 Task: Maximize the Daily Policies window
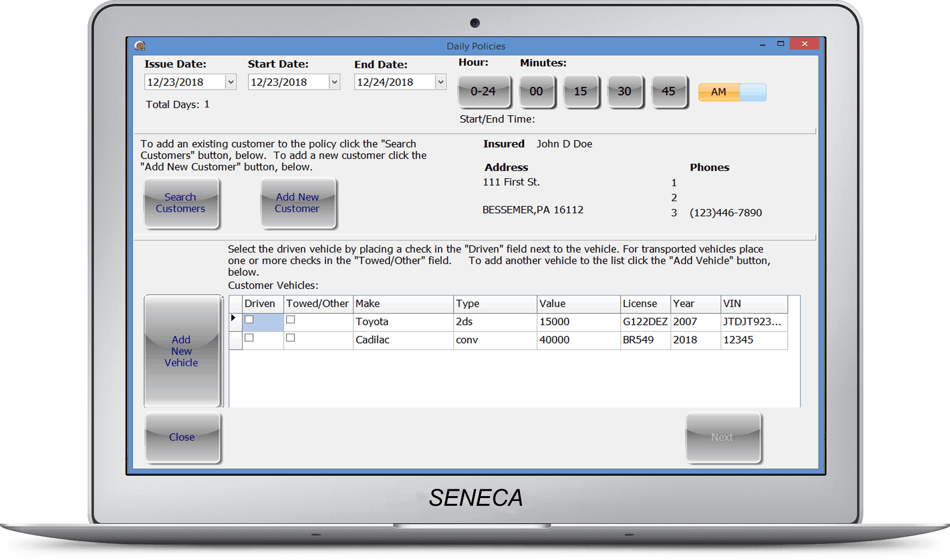click(x=781, y=44)
